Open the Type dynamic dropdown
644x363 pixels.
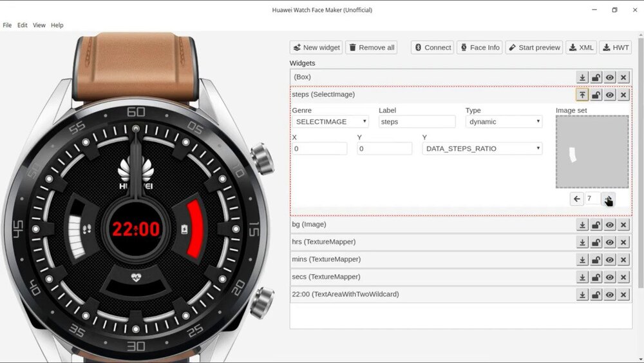click(504, 121)
